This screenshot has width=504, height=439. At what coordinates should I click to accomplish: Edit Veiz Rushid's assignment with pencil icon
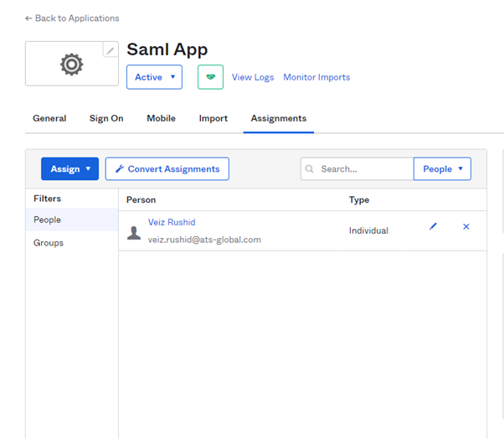tap(433, 227)
